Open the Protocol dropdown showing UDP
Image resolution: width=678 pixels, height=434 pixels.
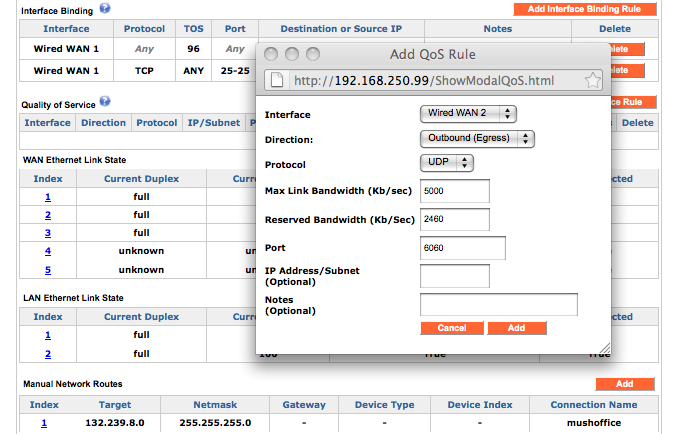tap(447, 163)
